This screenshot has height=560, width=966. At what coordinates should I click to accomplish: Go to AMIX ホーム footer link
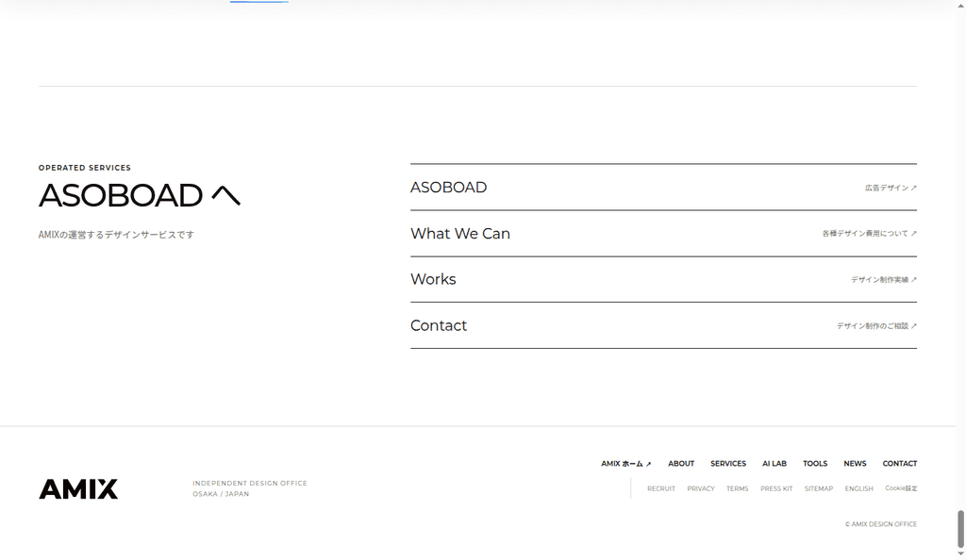point(626,464)
